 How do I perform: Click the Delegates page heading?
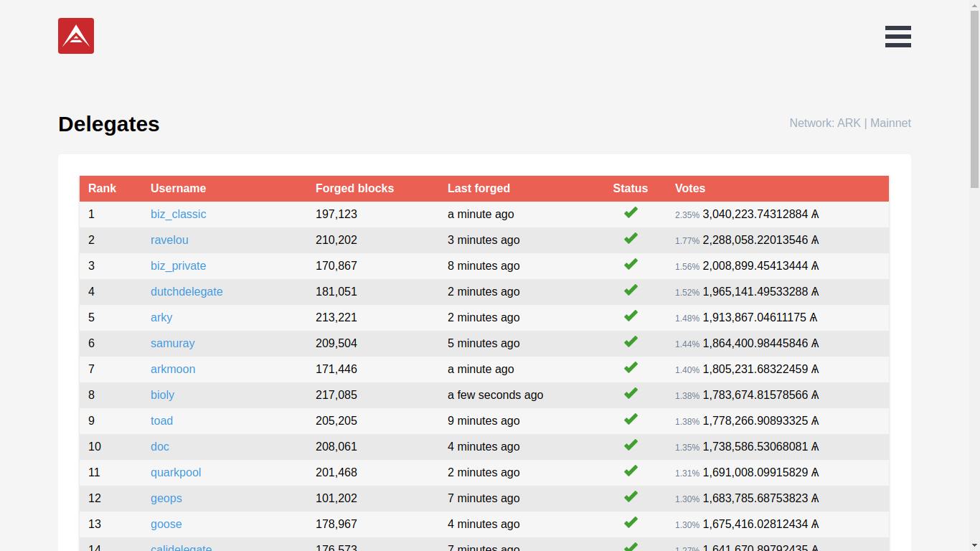pyautogui.click(x=109, y=124)
